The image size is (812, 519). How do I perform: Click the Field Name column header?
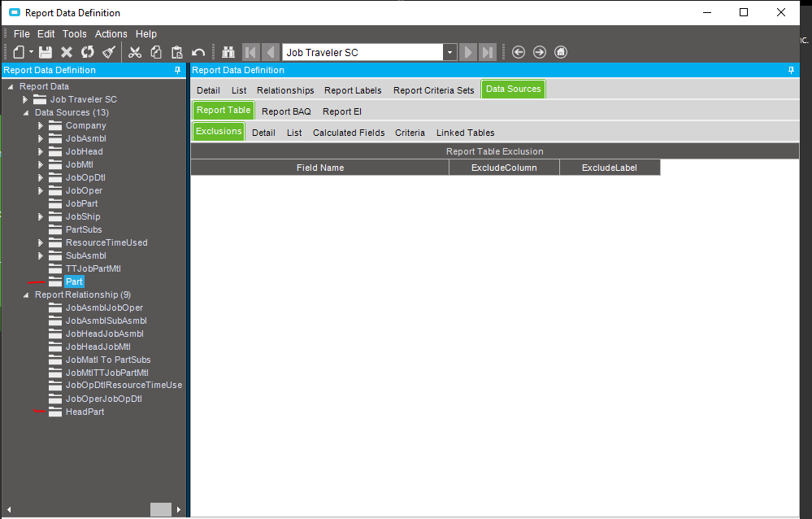320,168
